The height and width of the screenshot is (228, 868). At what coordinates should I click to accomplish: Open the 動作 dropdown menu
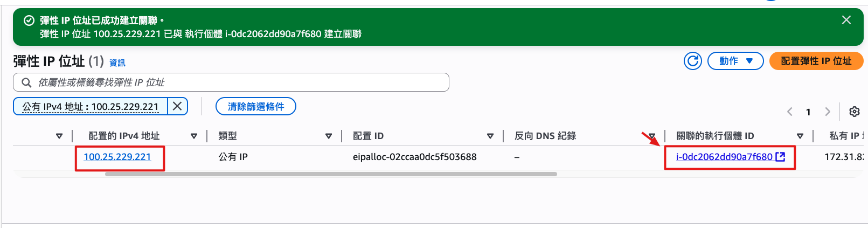735,61
